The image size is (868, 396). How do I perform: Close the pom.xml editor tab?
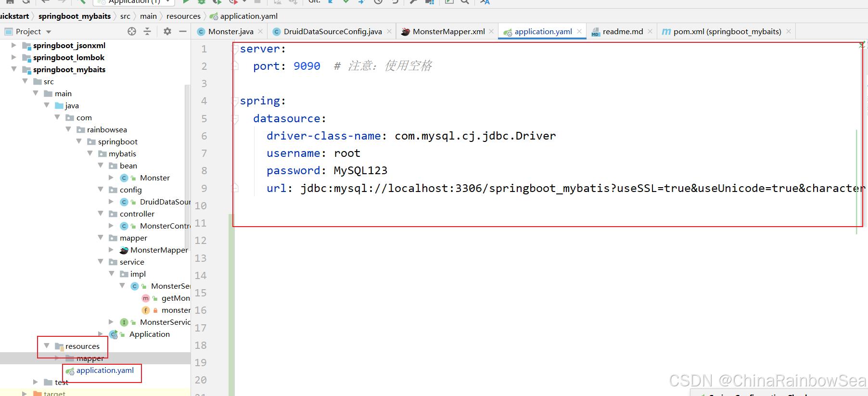tap(789, 31)
